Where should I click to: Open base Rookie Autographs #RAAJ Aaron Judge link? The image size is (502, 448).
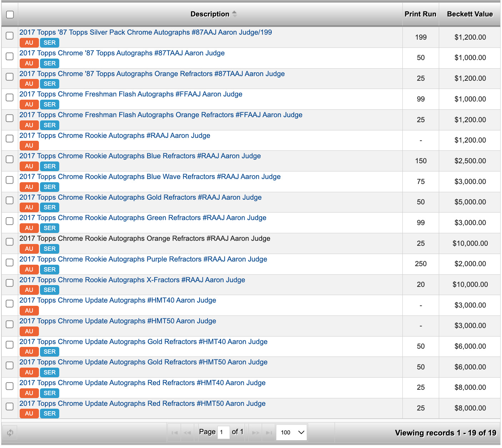(115, 135)
